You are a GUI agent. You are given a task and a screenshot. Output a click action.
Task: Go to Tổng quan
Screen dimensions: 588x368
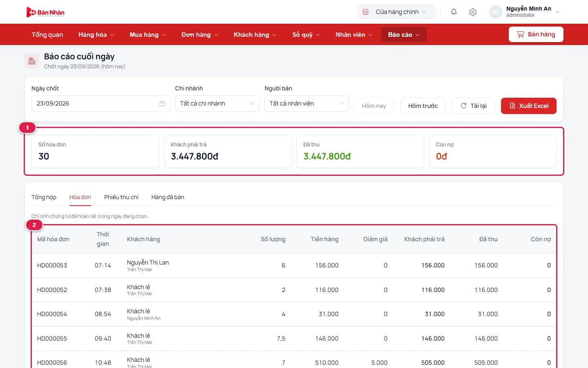pyautogui.click(x=47, y=35)
